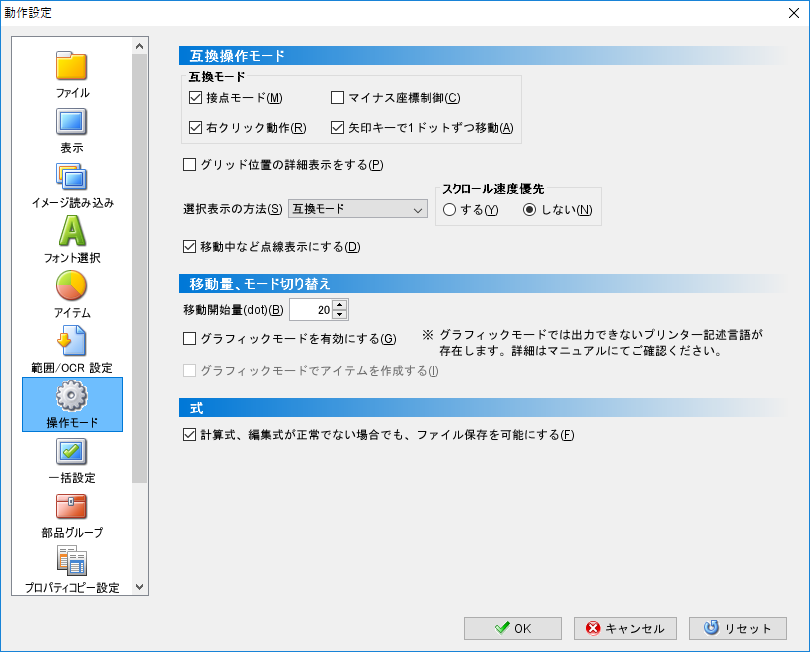Click the sidebar scroll up arrow
The width and height of the screenshot is (810, 652).
139,46
